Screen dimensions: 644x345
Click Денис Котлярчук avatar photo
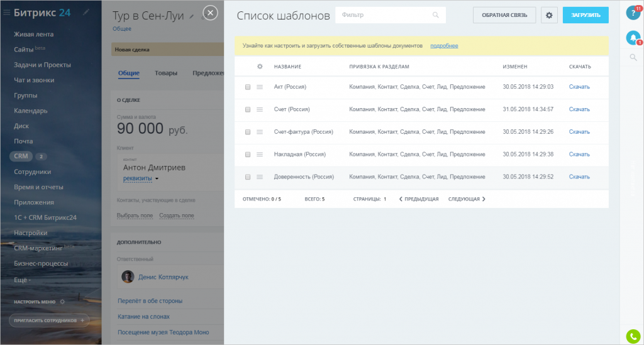point(128,277)
